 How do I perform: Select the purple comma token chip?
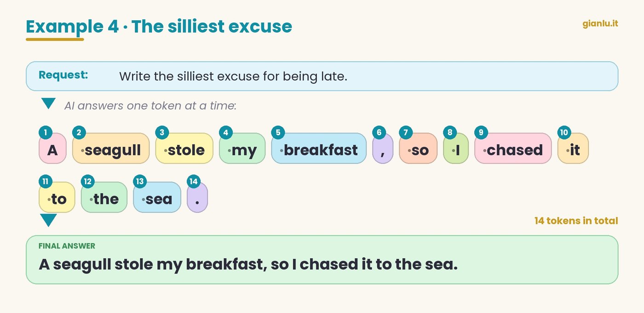point(383,148)
